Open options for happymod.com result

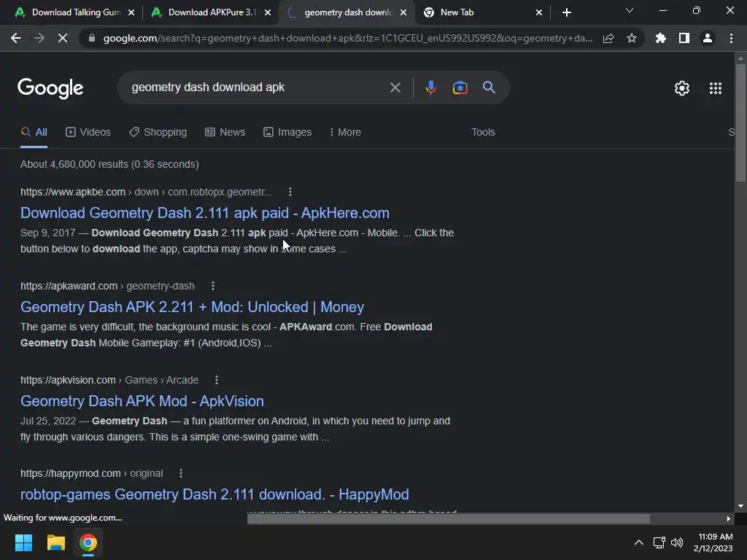click(x=181, y=473)
